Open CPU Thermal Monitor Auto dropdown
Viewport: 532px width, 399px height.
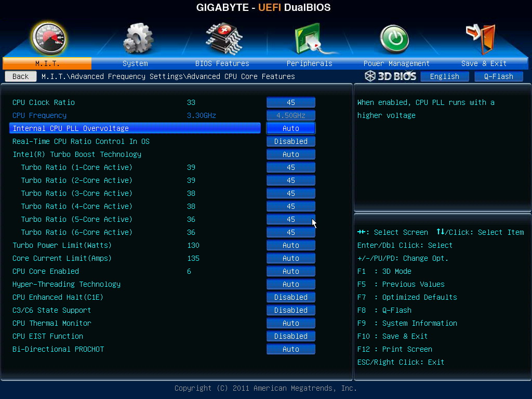click(291, 323)
